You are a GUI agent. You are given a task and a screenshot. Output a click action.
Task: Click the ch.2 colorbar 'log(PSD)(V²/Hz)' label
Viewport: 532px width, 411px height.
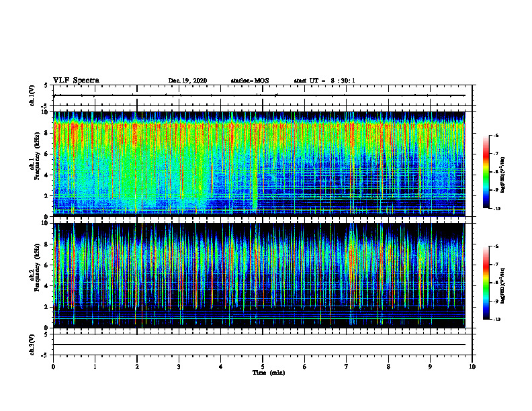(503, 286)
